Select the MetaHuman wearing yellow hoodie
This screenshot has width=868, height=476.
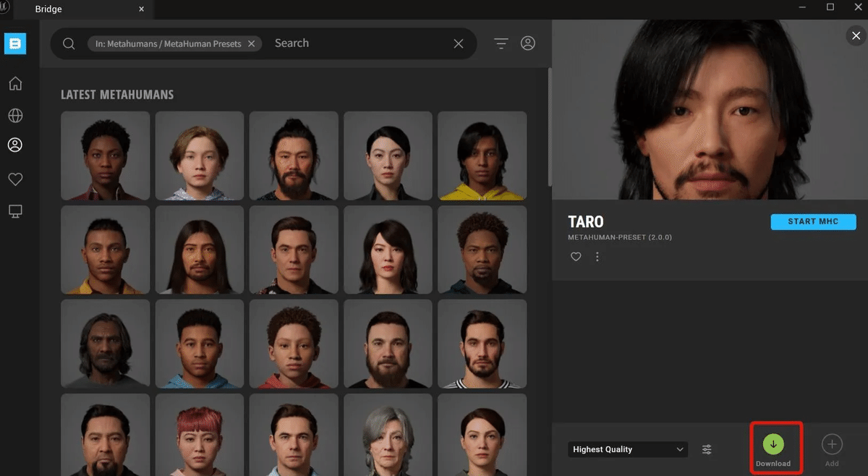[x=482, y=156]
